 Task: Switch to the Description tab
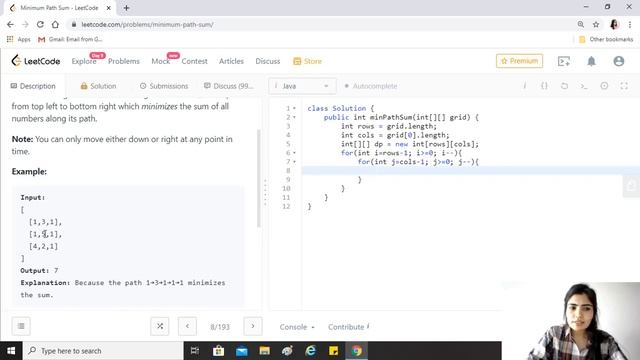33,86
